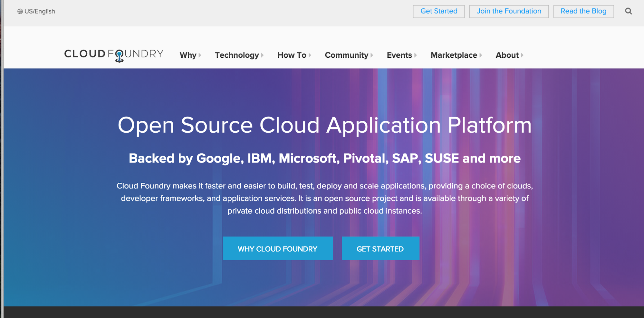The width and height of the screenshot is (644, 318).
Task: Click the globe icon beside US/English
Action: point(20,12)
